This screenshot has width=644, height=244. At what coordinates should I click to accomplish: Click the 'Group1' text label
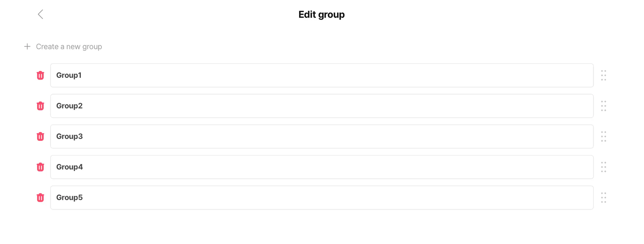(69, 75)
